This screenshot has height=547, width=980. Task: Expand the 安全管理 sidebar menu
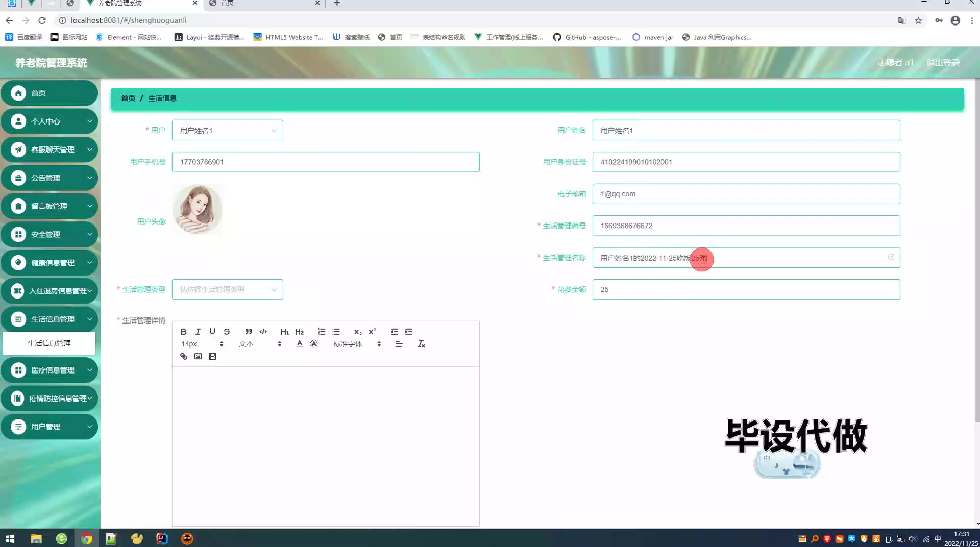tap(49, 234)
